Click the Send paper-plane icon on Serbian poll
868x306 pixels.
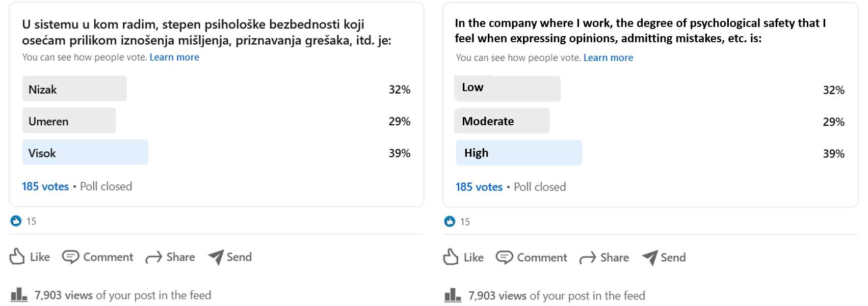point(216,257)
